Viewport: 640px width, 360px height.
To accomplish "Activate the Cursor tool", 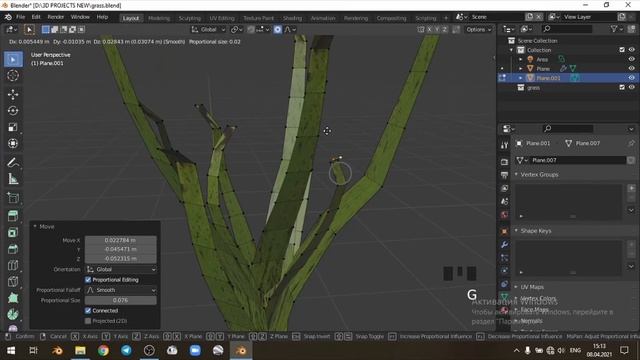I will point(13,76).
